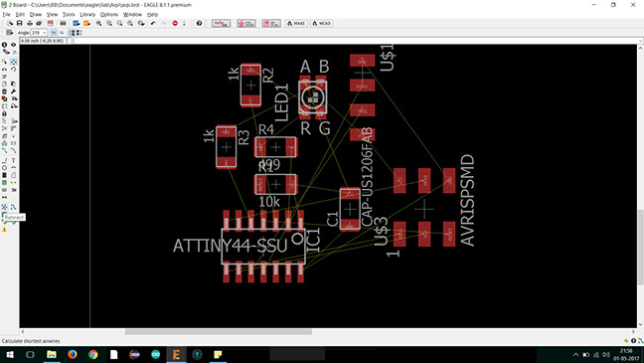Open the command line history dropdown
This screenshot has width=644, height=363.
pos(640,41)
